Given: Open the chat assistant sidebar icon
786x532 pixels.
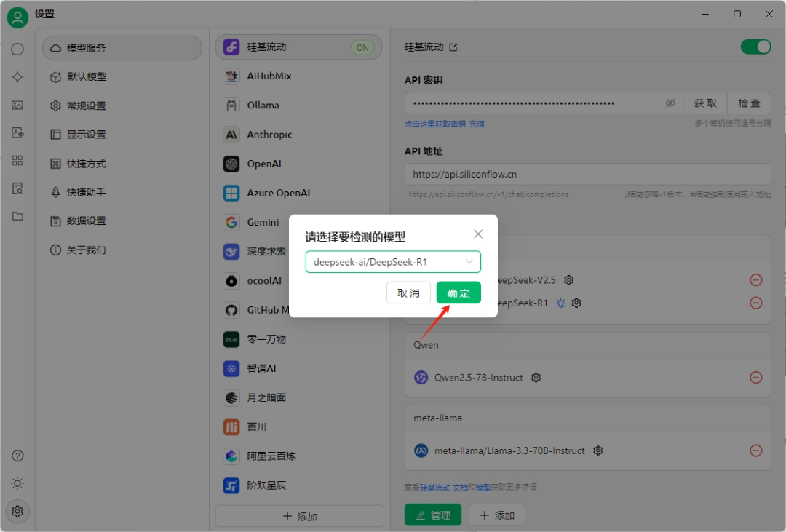Looking at the screenshot, I should click(17, 49).
